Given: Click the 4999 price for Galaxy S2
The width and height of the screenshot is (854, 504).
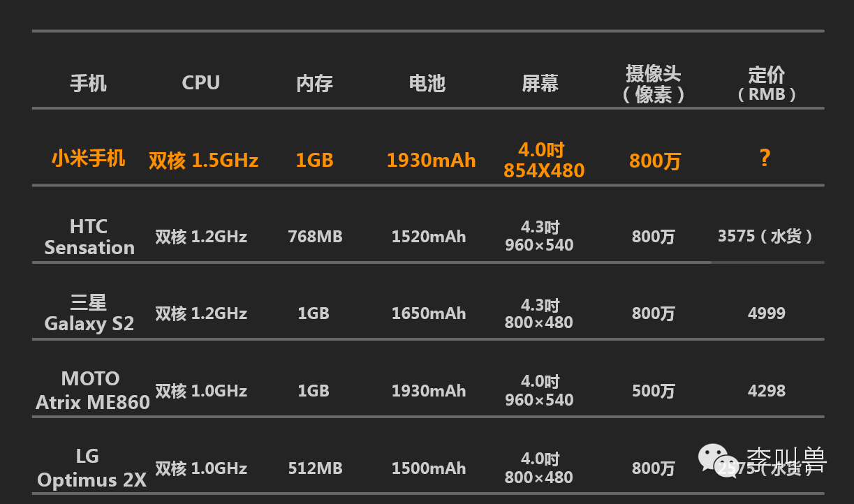Looking at the screenshot, I should (x=767, y=313).
